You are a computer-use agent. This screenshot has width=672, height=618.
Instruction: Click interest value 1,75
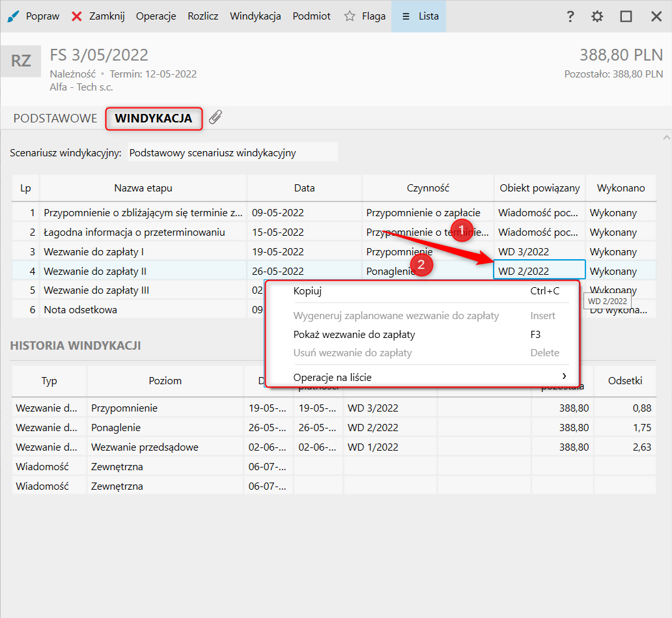tap(641, 428)
